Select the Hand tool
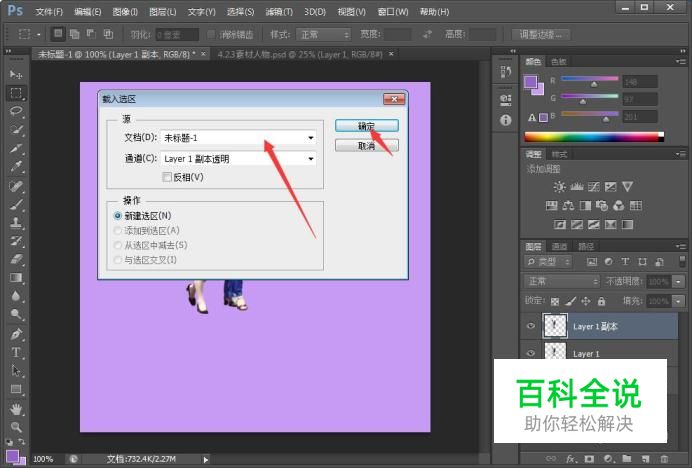Image resolution: width=692 pixels, height=468 pixels. tap(16, 408)
